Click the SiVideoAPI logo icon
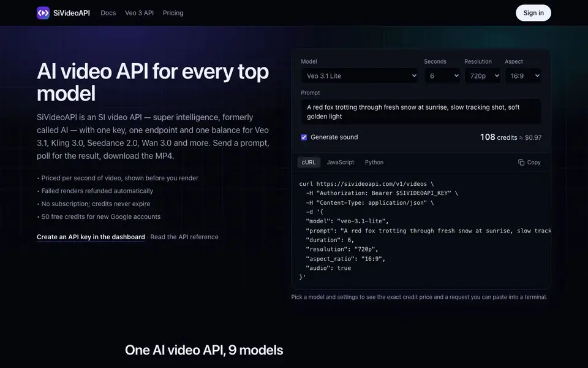Screen dimensions: 588x368 coord(43,13)
